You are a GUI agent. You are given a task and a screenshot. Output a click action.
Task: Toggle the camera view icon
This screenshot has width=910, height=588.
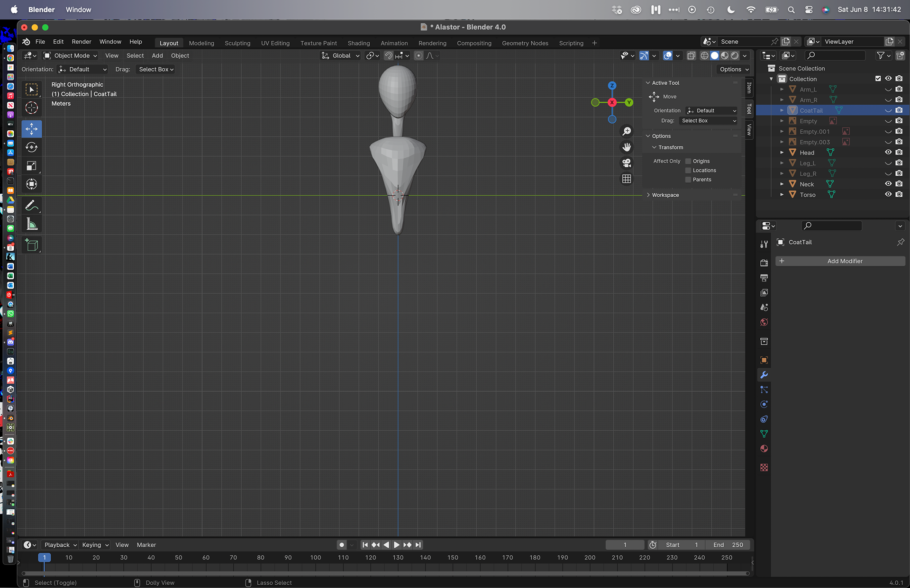[x=627, y=163]
